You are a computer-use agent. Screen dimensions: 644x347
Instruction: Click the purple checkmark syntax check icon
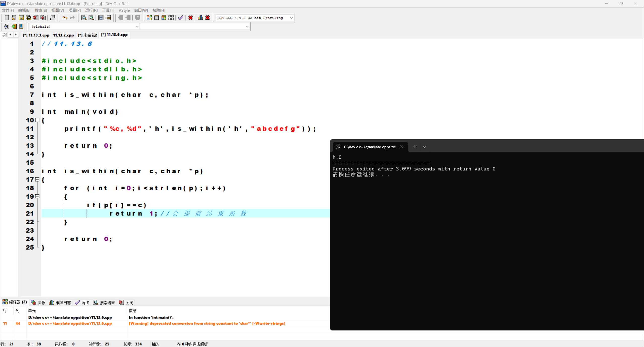point(181,18)
